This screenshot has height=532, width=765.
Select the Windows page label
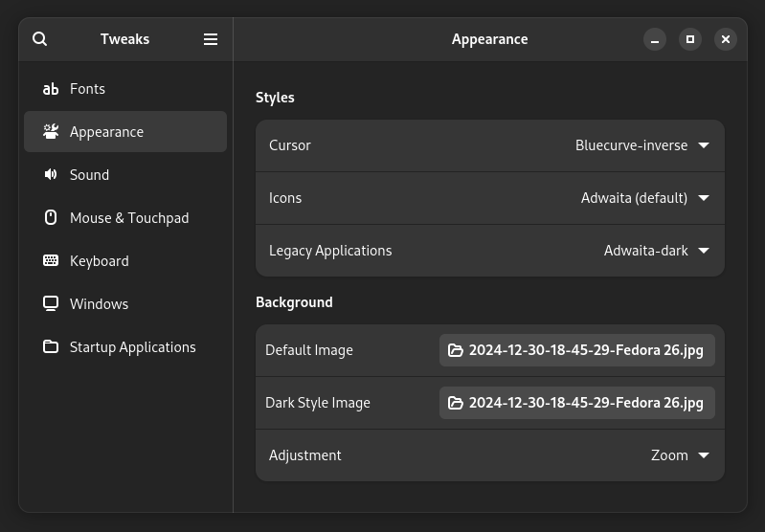99,304
